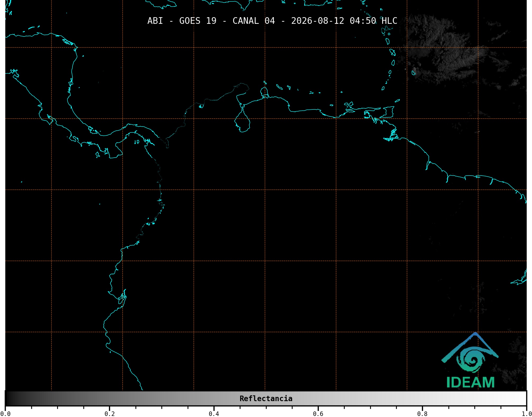Click the 0.2 colorbar tick label
Viewport: 532px width, 417px height.
pos(110,414)
